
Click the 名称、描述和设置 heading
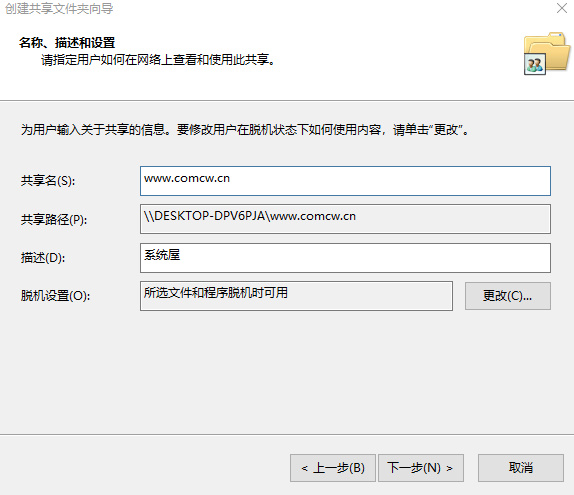pyautogui.click(x=67, y=43)
